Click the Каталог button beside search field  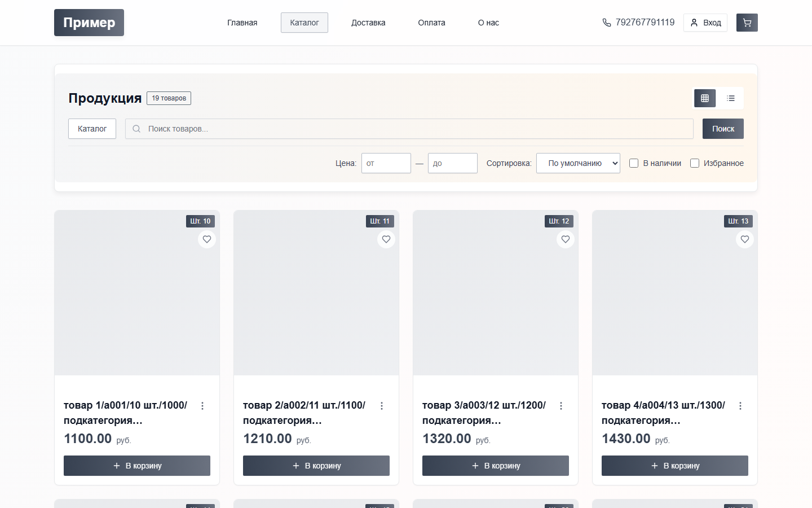pyautogui.click(x=92, y=129)
